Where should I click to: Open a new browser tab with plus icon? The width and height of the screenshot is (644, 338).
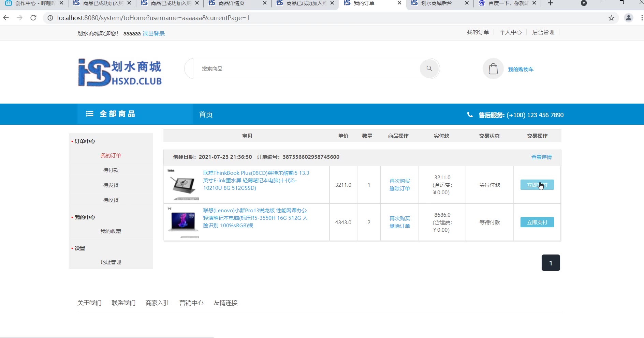550,3
